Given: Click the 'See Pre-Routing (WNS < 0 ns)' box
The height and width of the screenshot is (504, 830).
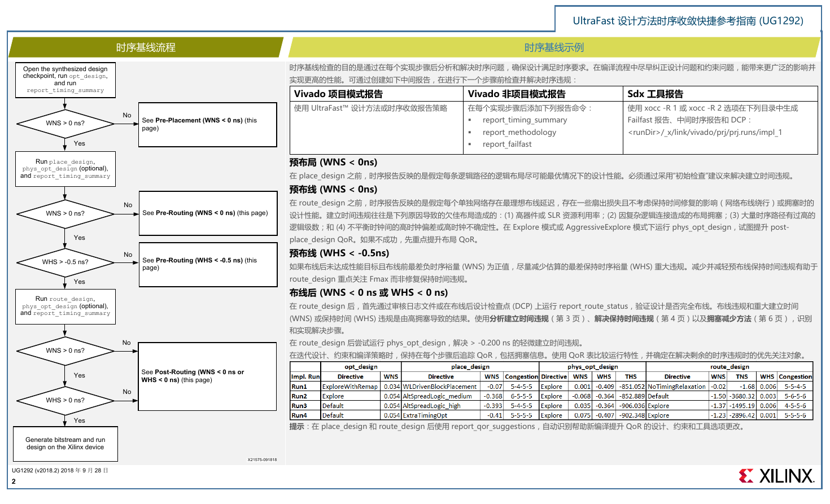Looking at the screenshot, I should (x=208, y=213).
